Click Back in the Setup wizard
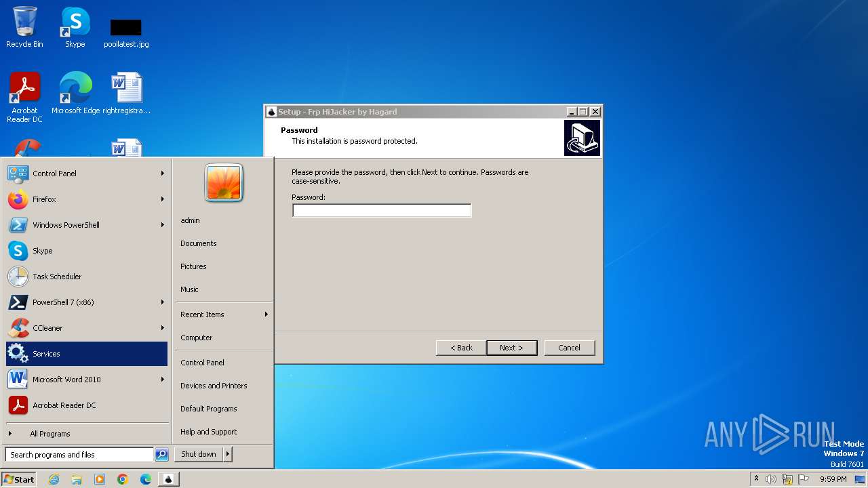Viewport: 868px width, 488px height. coord(461,348)
